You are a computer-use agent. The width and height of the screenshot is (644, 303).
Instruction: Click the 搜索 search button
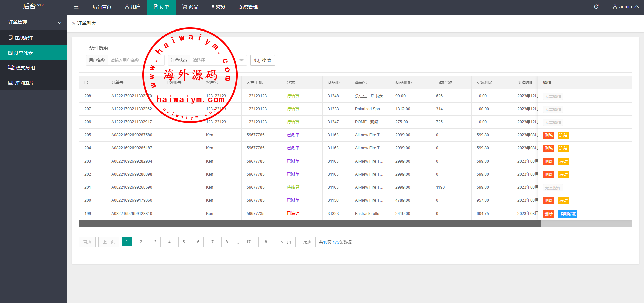263,60
